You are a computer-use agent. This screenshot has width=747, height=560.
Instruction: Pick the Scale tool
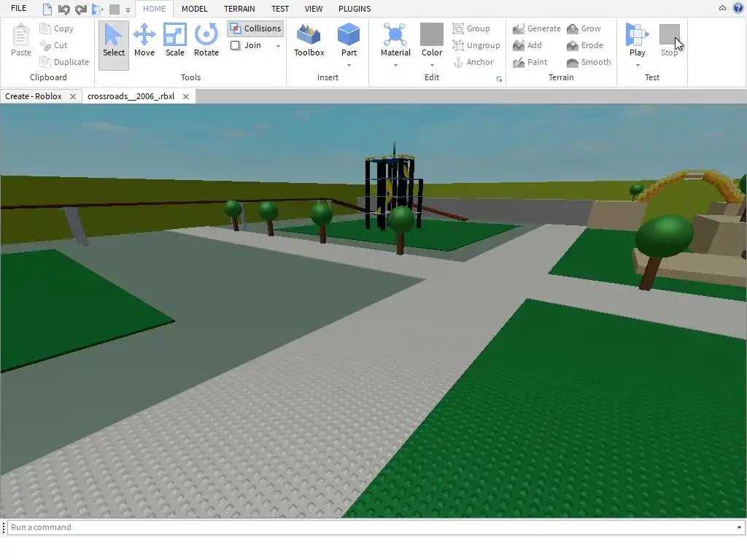tap(175, 41)
